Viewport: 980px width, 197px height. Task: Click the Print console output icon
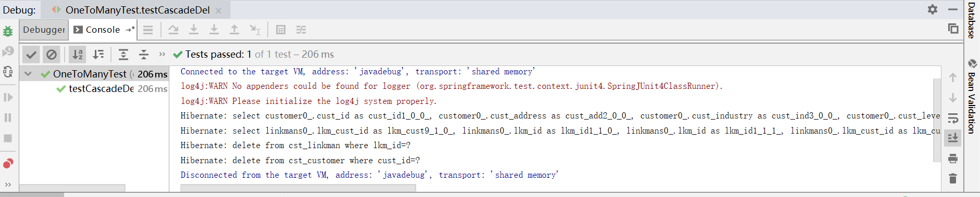[x=953, y=159]
